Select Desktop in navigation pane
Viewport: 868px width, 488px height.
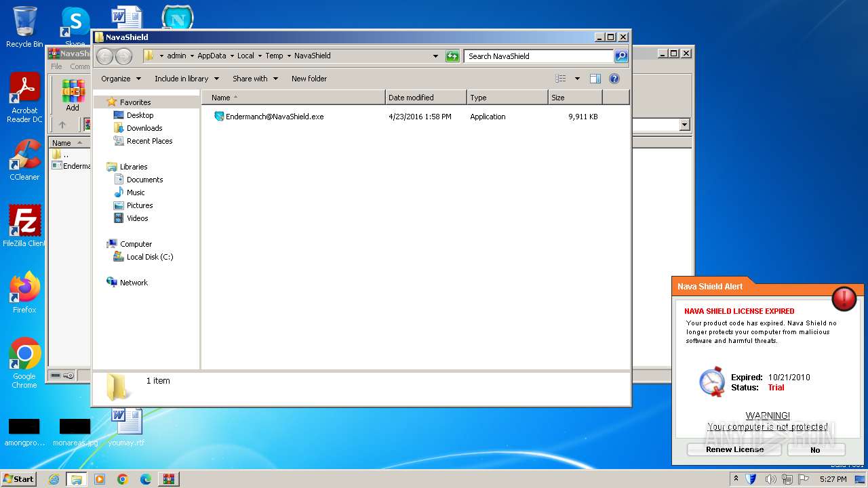point(140,115)
